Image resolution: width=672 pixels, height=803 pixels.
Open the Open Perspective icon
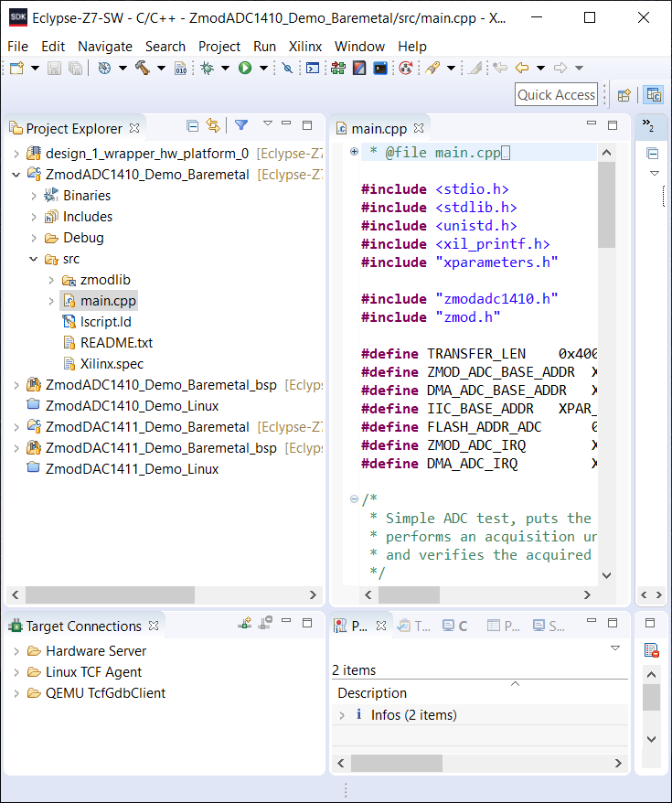coord(624,95)
